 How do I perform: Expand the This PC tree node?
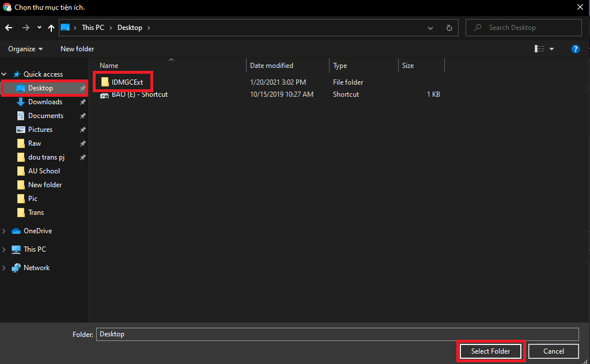(x=4, y=249)
